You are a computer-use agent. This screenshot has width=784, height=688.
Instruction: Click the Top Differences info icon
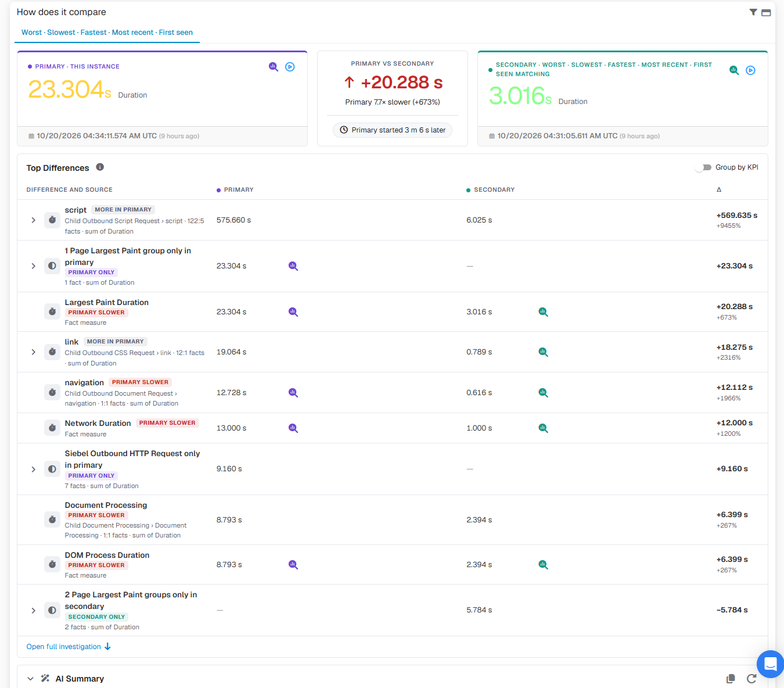(100, 167)
